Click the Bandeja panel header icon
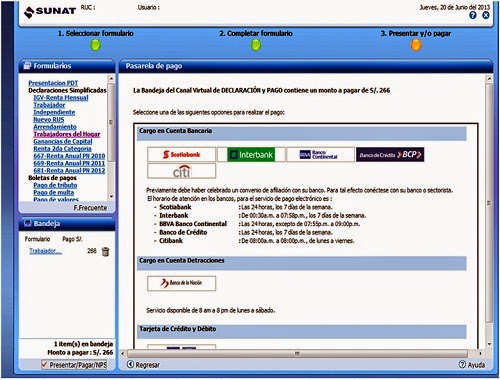 click(x=28, y=223)
